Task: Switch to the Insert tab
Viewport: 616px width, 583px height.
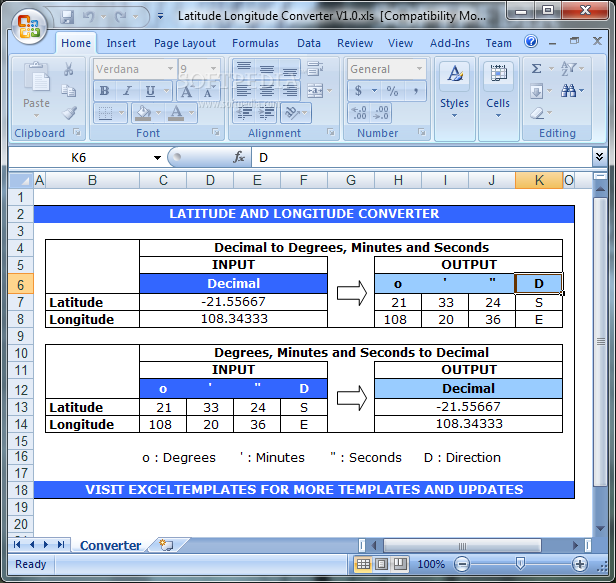Action: 121,43
